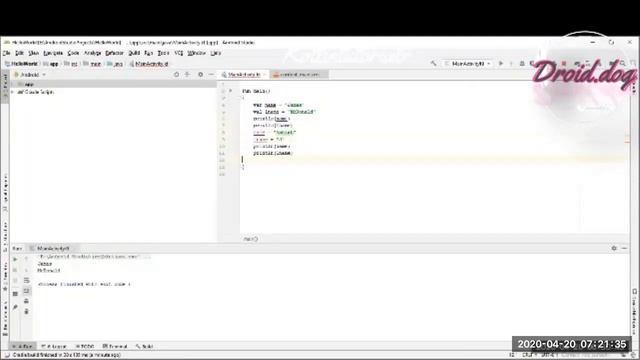Click the process finished exit code line

click(x=84, y=284)
